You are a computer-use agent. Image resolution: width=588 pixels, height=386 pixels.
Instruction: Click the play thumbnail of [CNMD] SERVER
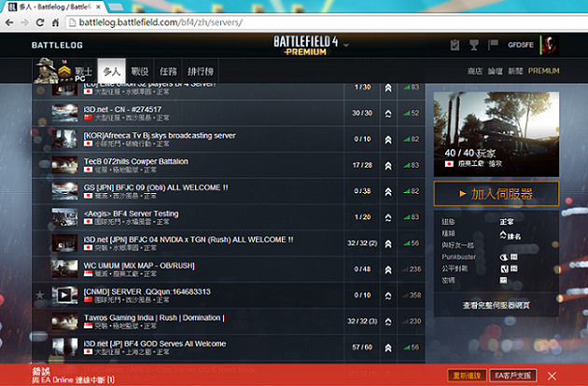click(x=64, y=296)
